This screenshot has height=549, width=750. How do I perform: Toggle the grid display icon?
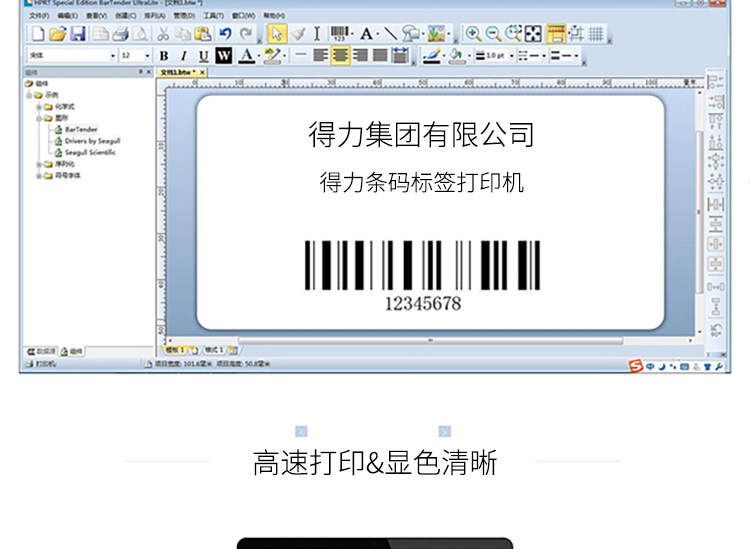coord(596,33)
